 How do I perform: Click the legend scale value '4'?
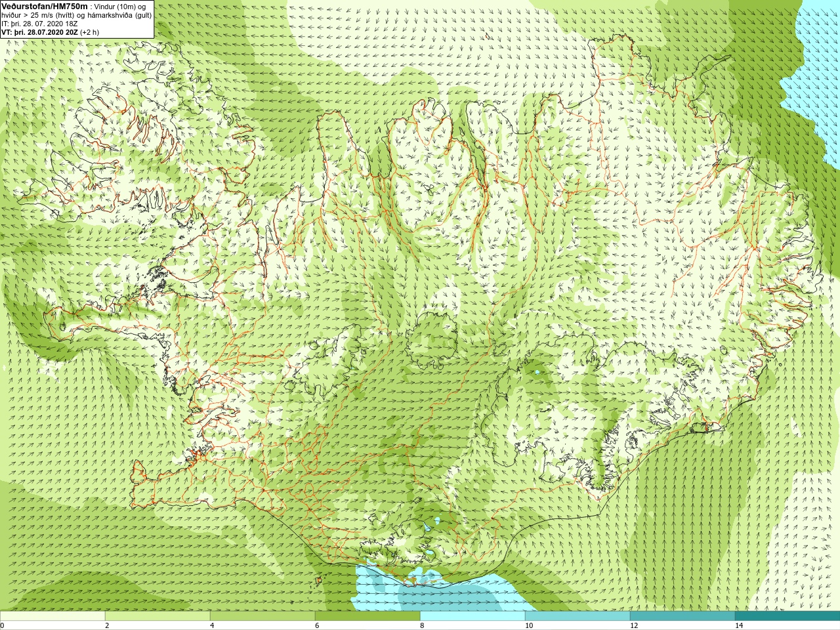coord(212,625)
